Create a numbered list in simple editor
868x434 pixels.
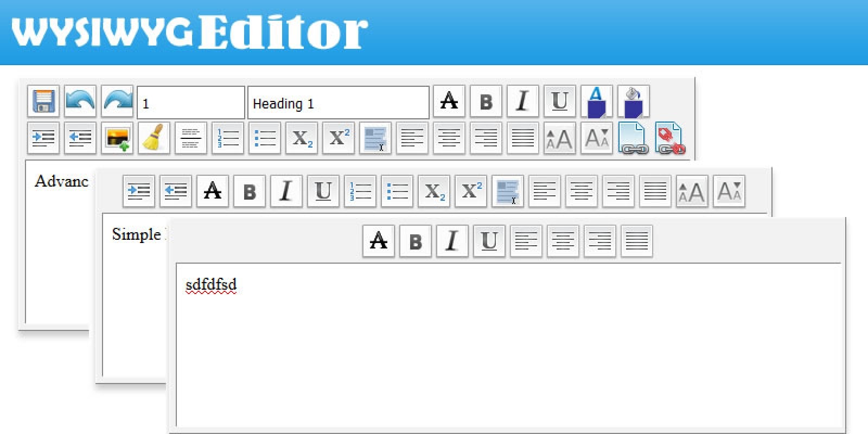coord(360,191)
